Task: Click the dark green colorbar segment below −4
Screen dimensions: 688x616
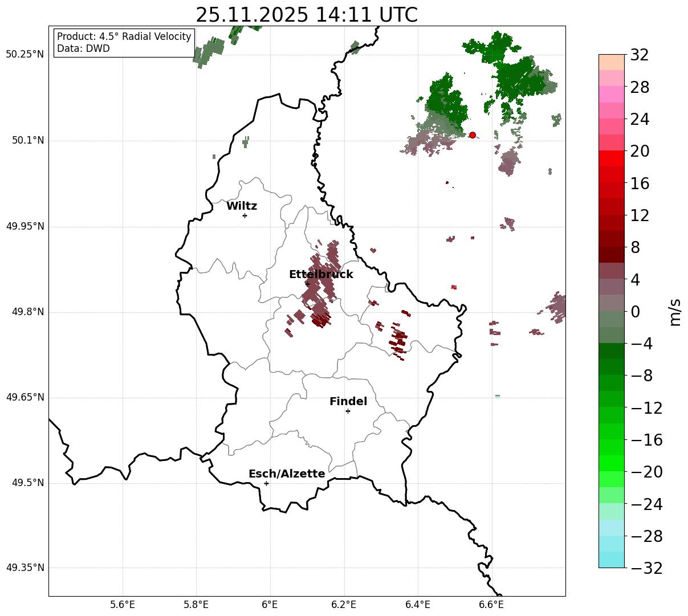Action: pyautogui.click(x=612, y=351)
